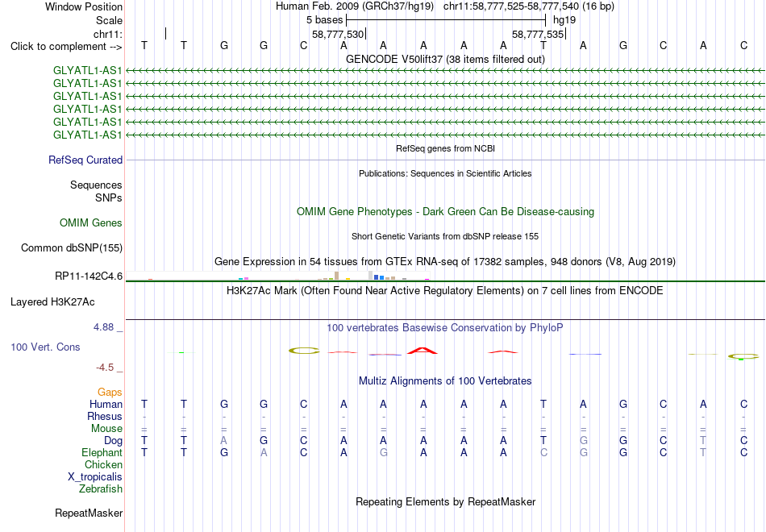Select the Elephant species row label

[x=102, y=452]
